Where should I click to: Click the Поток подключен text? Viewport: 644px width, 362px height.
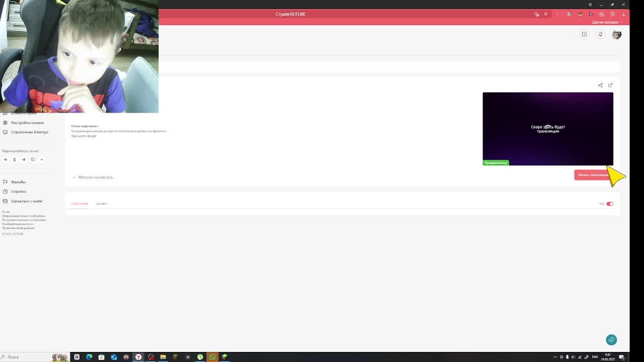coord(85,126)
